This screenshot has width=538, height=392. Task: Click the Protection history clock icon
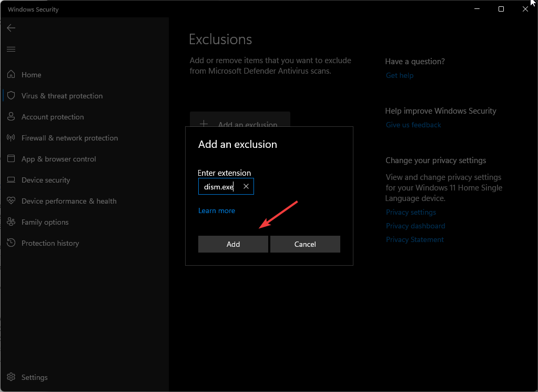11,243
